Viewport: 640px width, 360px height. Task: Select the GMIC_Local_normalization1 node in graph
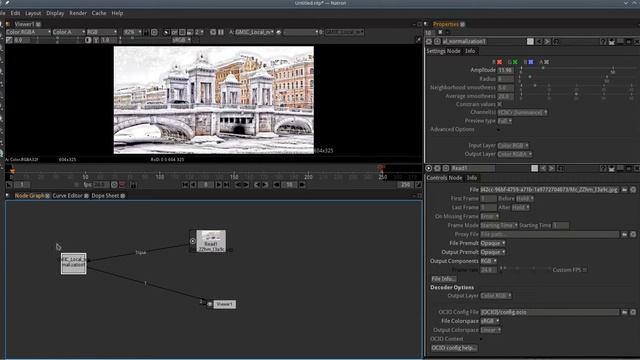(73, 263)
